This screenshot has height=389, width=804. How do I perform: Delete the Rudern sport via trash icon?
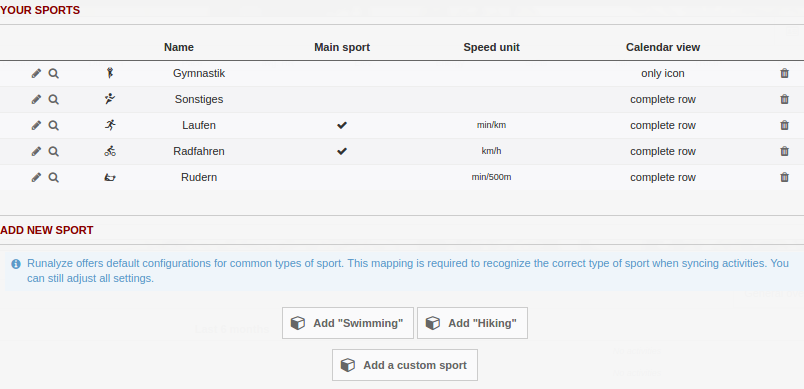click(x=784, y=177)
